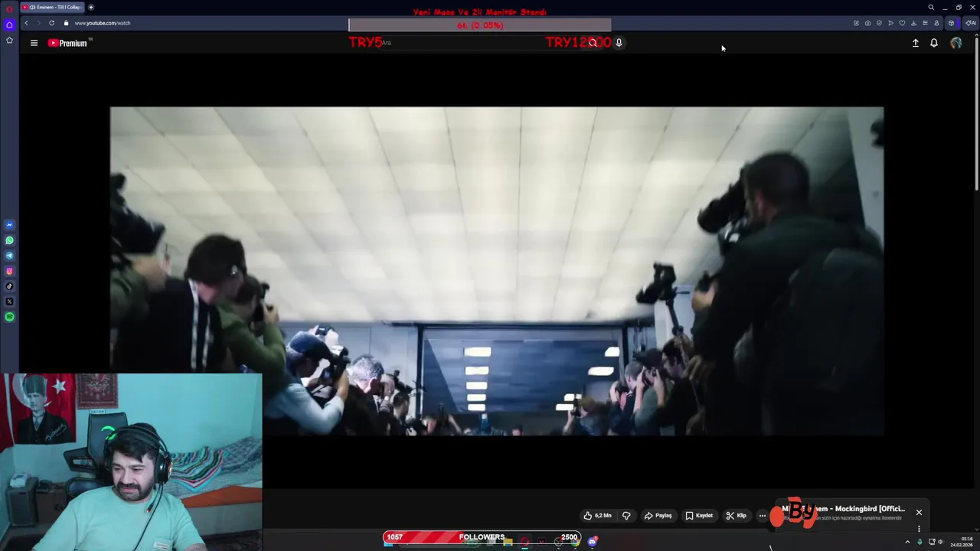980x551 pixels.
Task: Click the tab audio speaker indicator
Action: (x=32, y=7)
